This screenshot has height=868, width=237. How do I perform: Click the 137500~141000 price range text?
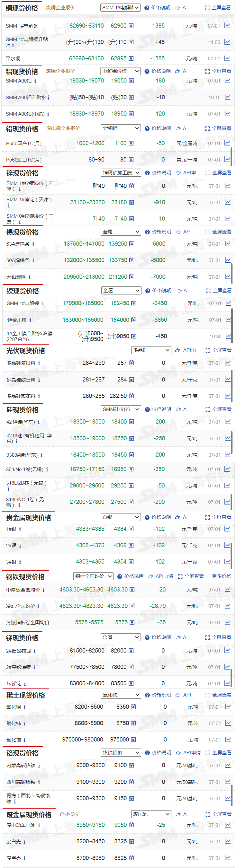click(x=84, y=244)
